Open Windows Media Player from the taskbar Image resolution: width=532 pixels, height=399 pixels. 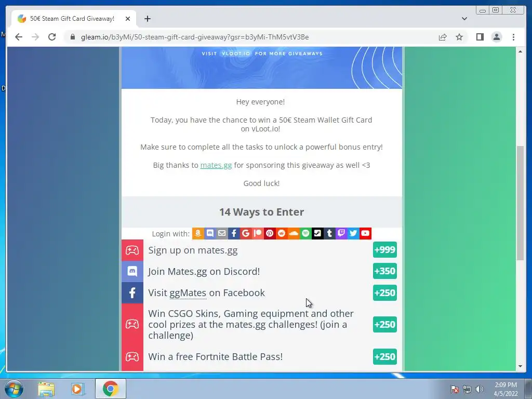pyautogui.click(x=77, y=389)
